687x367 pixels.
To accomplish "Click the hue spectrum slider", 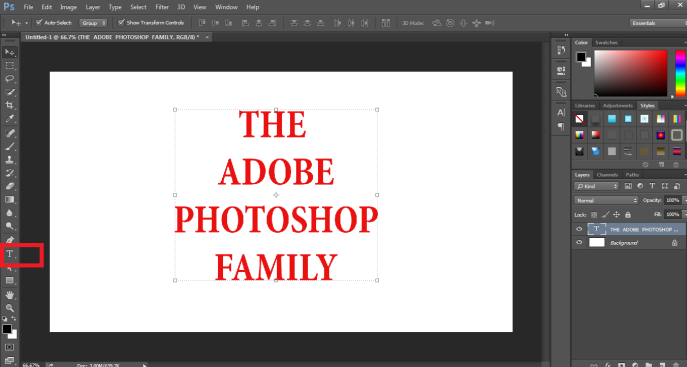I will [680, 73].
